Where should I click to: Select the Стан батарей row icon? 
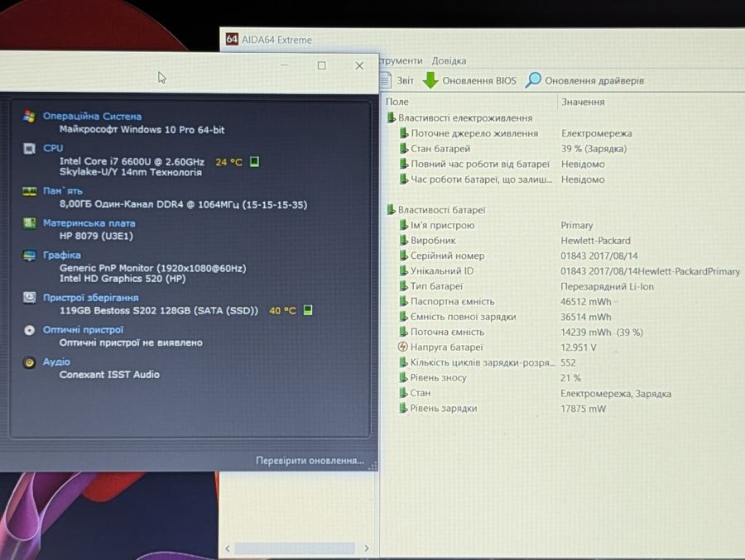pos(403,148)
